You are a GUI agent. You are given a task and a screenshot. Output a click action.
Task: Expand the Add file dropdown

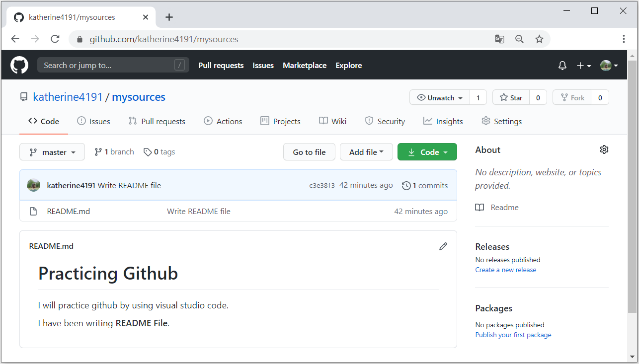pyautogui.click(x=366, y=152)
